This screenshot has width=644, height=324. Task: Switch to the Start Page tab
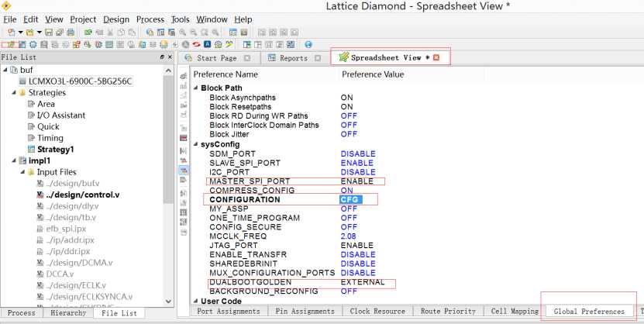217,58
